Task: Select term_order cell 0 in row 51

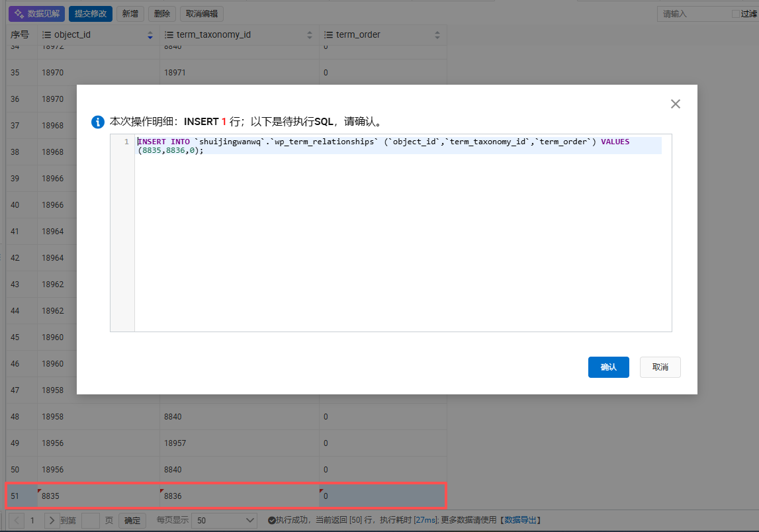Action: pos(382,496)
